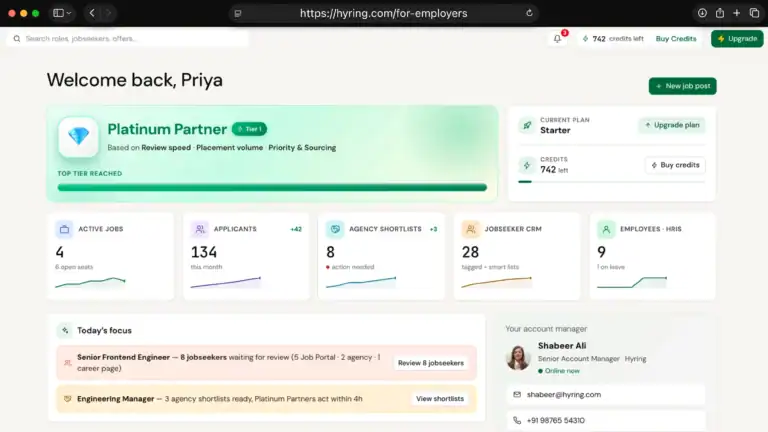
Task: Click Review 8 jobseekers button
Action: coord(431,363)
